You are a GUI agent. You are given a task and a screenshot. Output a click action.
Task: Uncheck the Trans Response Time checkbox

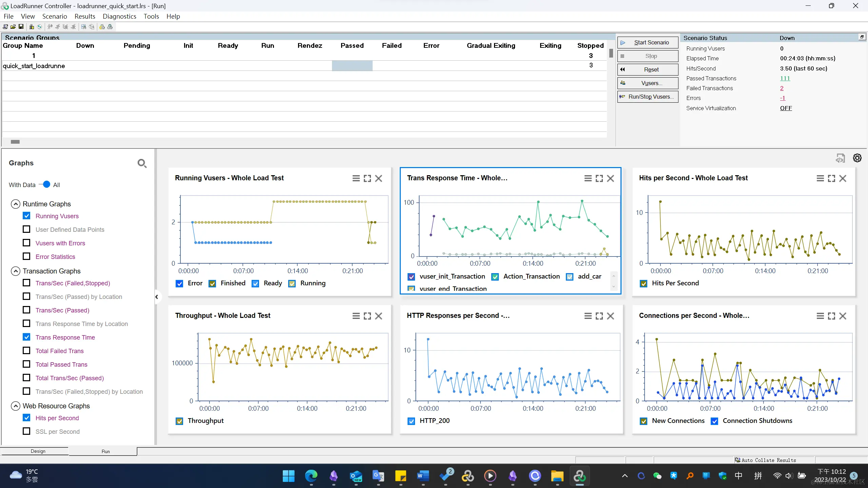click(x=26, y=337)
